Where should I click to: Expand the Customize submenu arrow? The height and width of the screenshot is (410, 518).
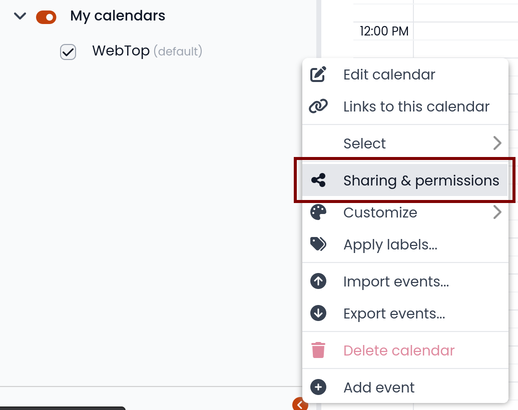(x=497, y=212)
